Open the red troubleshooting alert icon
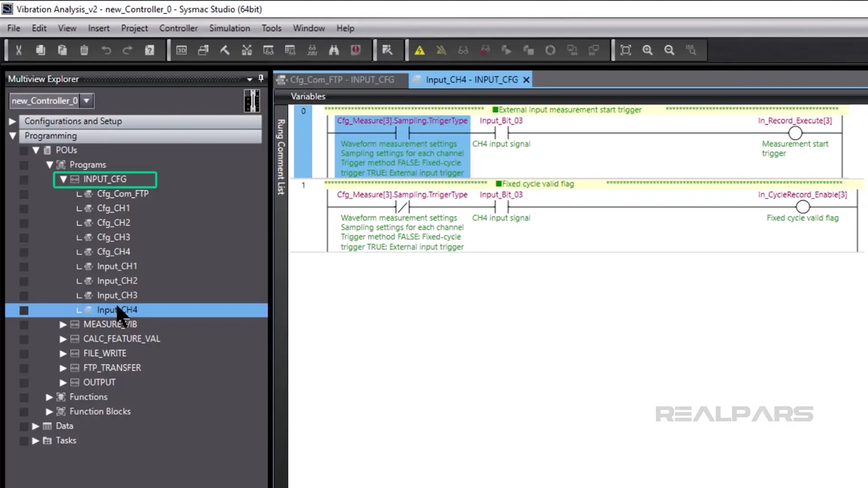Image resolution: width=868 pixels, height=488 pixels. click(356, 50)
